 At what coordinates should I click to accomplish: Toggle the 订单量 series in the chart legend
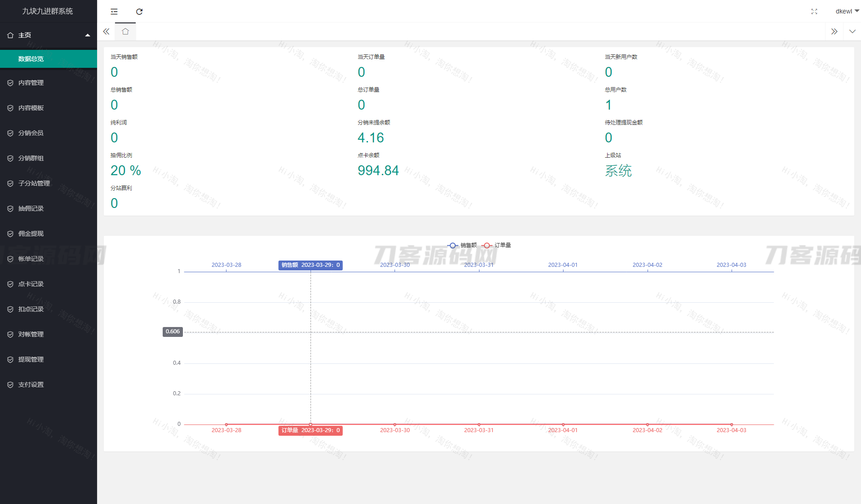[x=497, y=245]
